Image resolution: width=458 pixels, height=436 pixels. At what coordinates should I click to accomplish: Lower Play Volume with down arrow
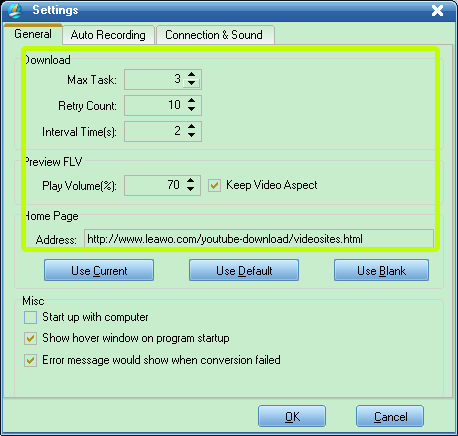[190, 189]
